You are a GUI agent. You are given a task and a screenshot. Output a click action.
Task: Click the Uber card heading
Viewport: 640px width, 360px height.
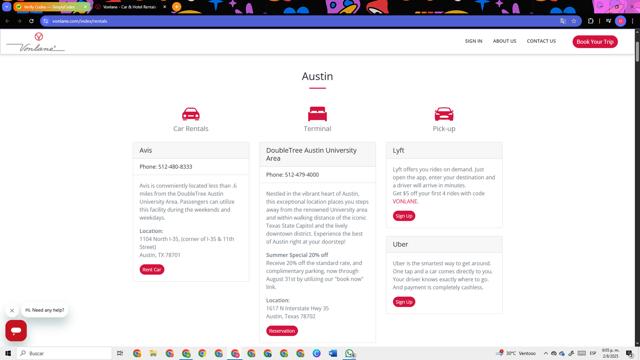pyautogui.click(x=400, y=244)
